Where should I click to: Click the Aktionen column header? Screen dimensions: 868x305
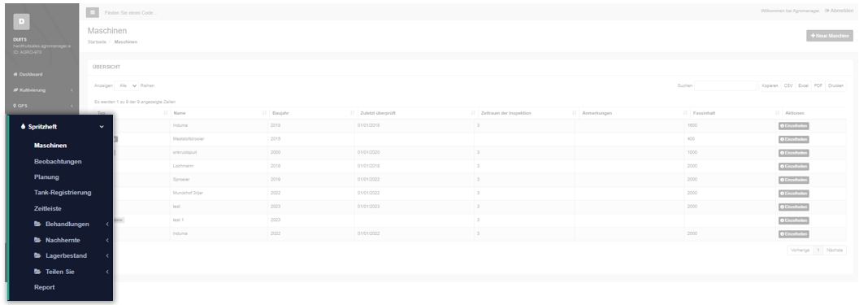[x=794, y=113]
